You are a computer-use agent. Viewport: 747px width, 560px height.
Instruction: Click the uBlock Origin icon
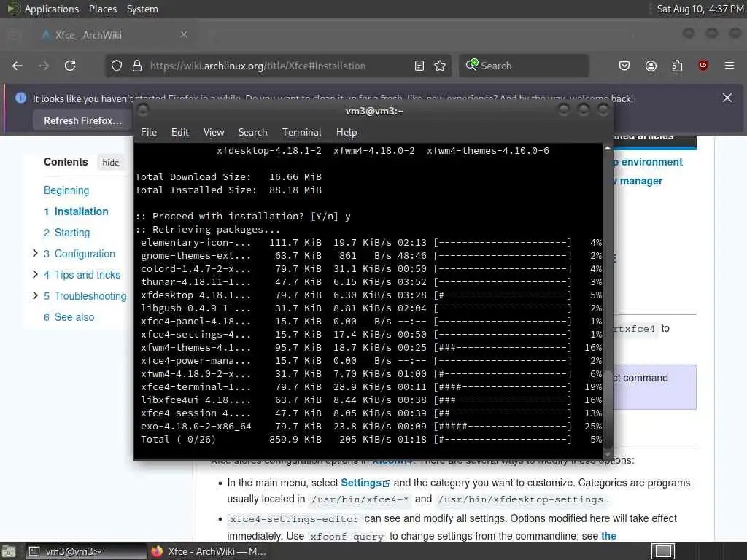click(x=703, y=66)
